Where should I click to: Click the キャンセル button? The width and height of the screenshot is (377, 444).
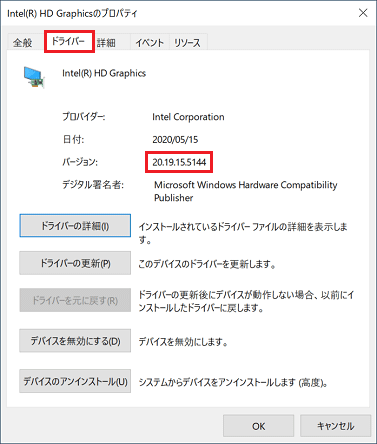coord(335,426)
